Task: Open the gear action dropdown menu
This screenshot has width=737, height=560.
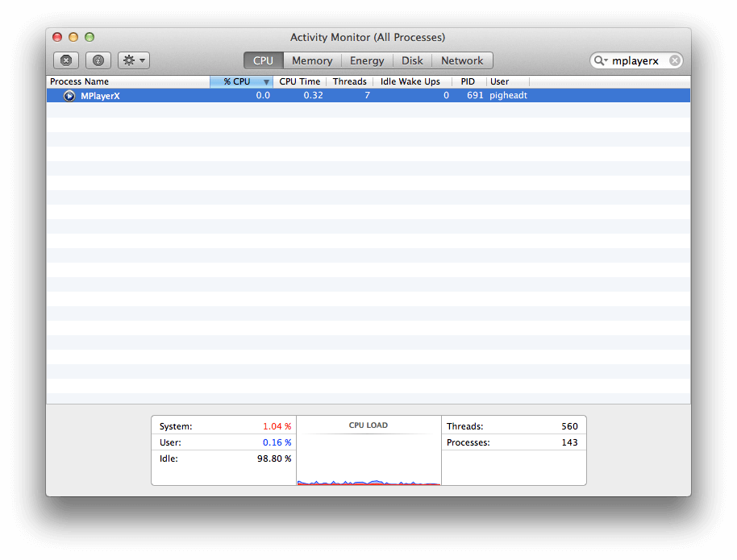Action: [x=134, y=60]
